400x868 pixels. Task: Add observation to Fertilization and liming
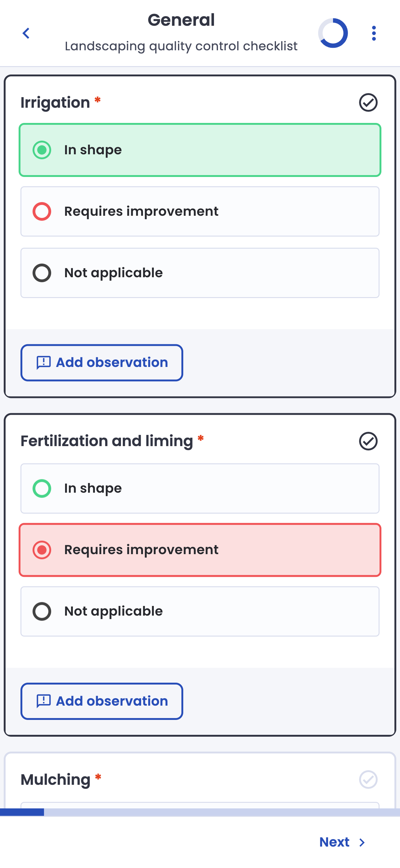[102, 701]
